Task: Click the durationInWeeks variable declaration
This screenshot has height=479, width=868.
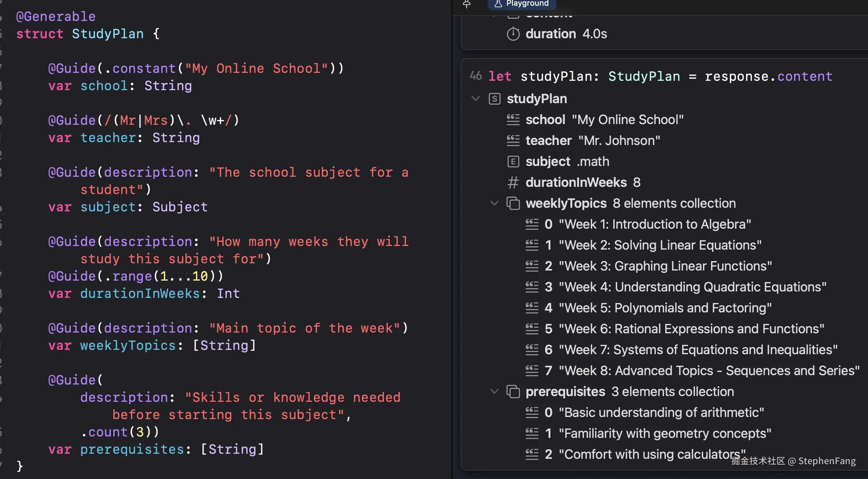Action: coord(140,294)
